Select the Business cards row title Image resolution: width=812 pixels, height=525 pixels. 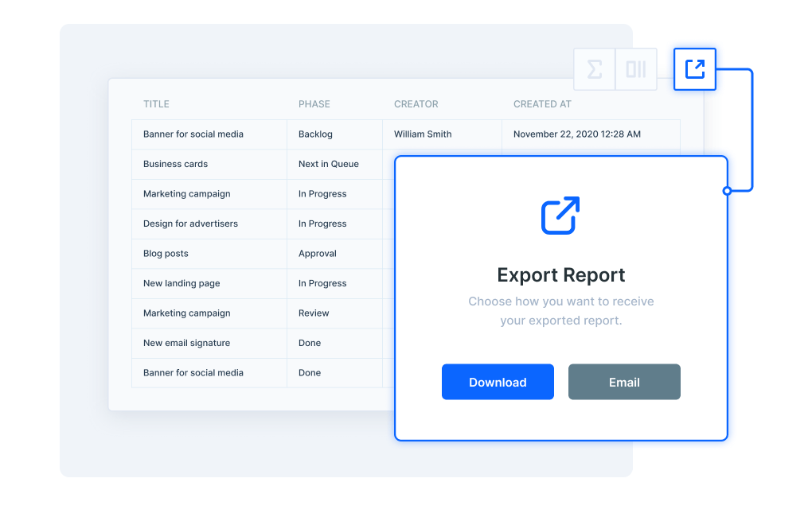(x=176, y=164)
